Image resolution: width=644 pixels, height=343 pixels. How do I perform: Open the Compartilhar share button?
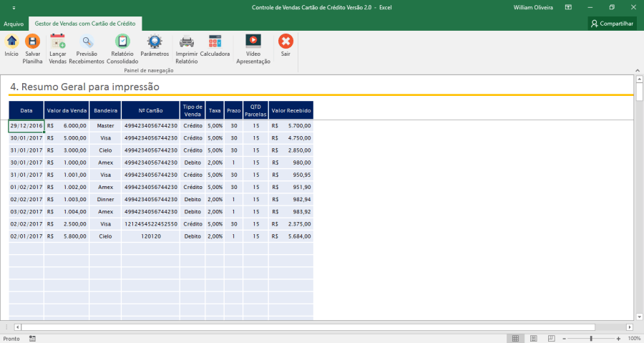[x=612, y=24]
